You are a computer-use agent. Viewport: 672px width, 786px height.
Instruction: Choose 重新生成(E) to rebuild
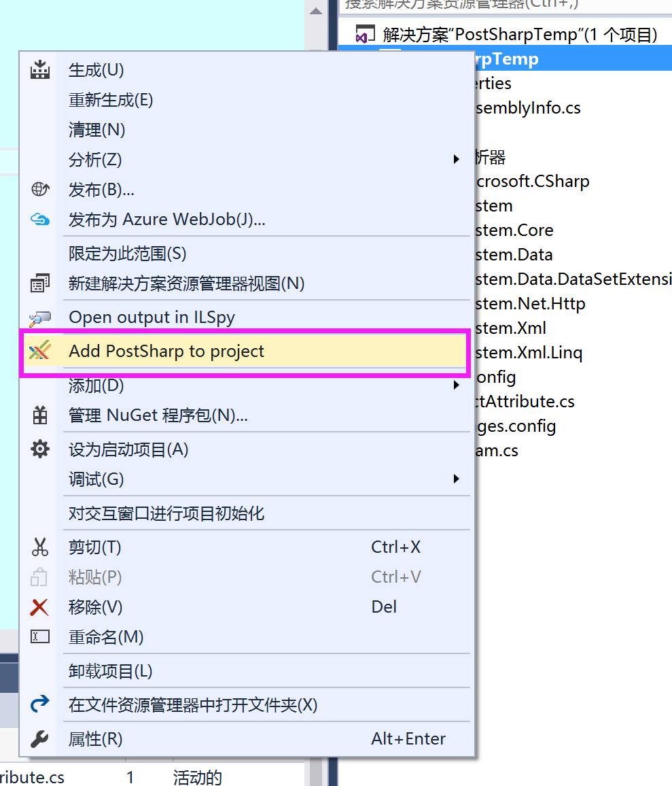[111, 100]
